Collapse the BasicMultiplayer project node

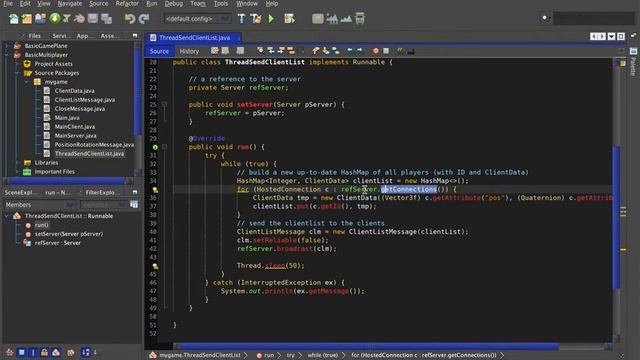click(7, 55)
